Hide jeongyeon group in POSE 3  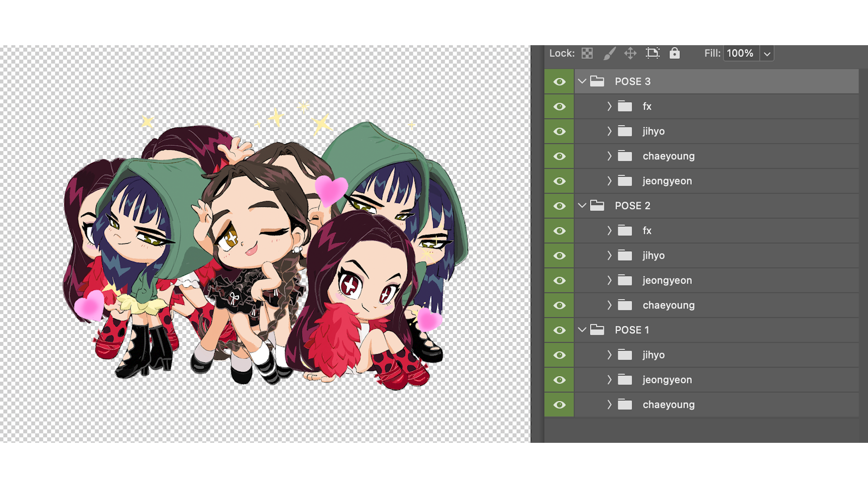(x=559, y=181)
